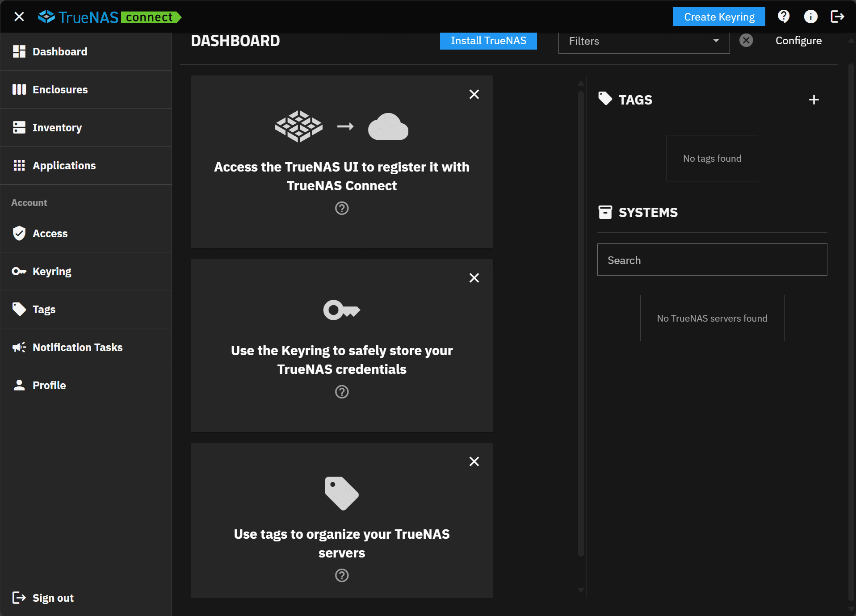Click the large tag icon in tags card

(342, 493)
